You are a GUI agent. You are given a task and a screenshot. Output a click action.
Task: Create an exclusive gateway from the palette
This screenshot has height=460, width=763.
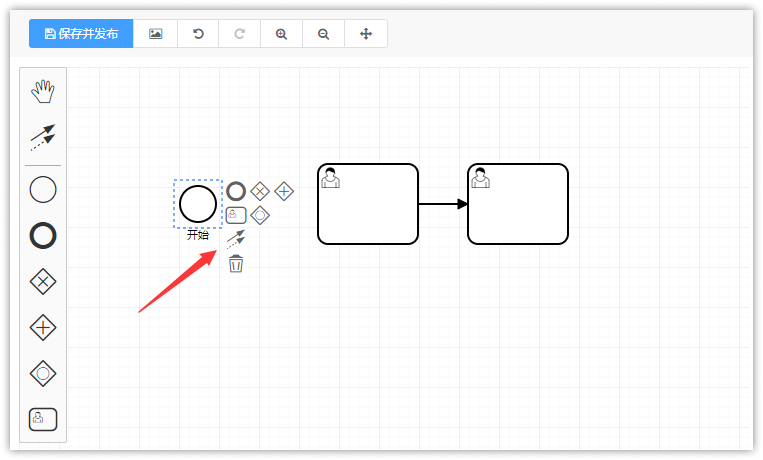(43, 281)
